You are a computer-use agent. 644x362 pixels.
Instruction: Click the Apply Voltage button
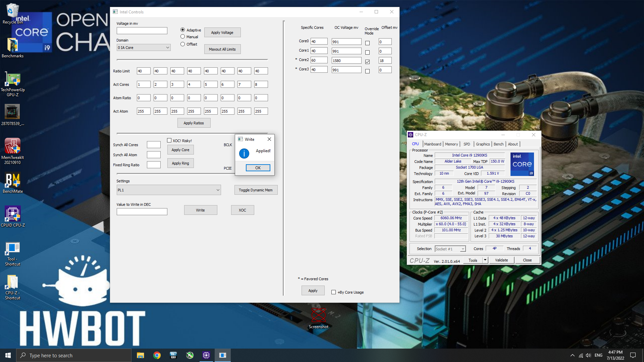point(222,33)
